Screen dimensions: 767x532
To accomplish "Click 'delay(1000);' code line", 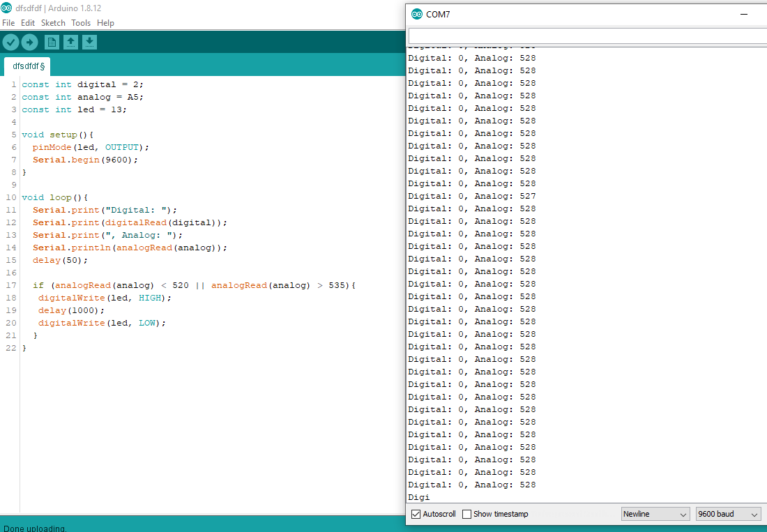I will (71, 310).
